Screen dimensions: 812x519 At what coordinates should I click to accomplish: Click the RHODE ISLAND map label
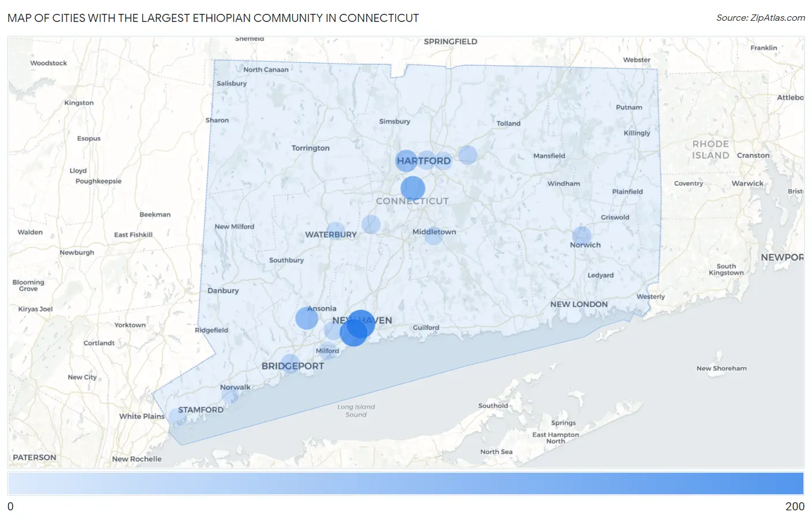coord(711,150)
